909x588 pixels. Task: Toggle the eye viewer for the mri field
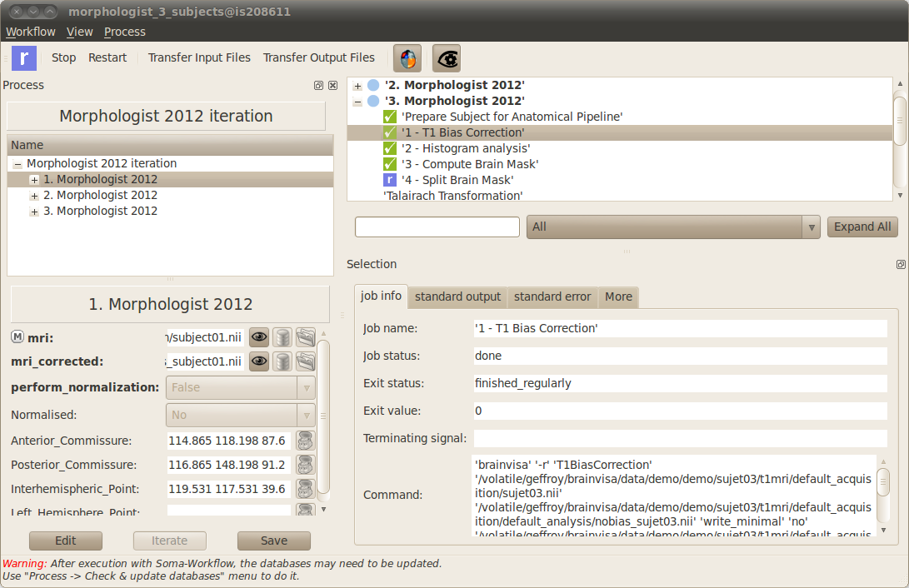[259, 338]
